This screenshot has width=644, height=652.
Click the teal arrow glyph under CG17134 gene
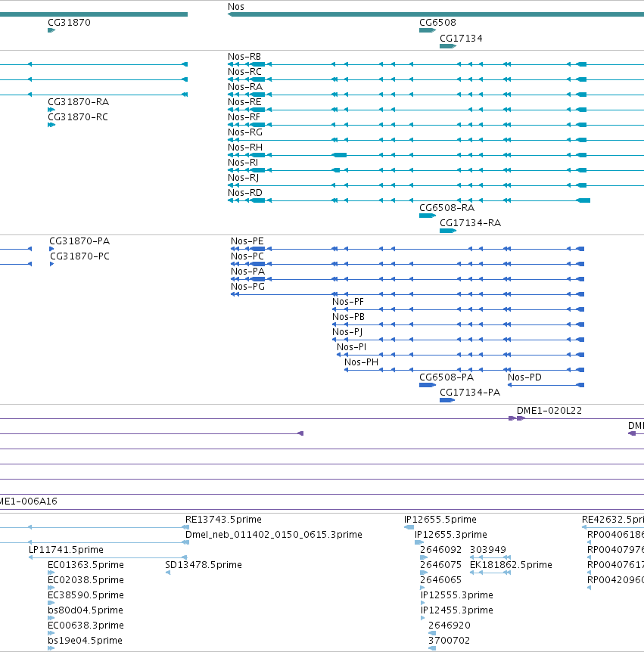point(448,46)
